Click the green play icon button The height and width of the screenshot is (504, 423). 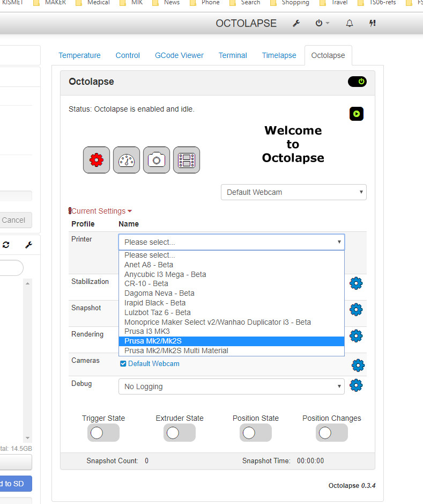click(356, 114)
